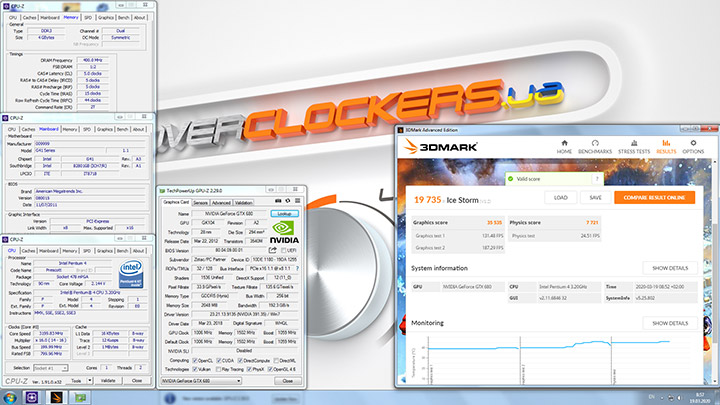The width and height of the screenshot is (720, 405).
Task: Click DRAM Frequency value in Memory window
Action: tap(92, 60)
